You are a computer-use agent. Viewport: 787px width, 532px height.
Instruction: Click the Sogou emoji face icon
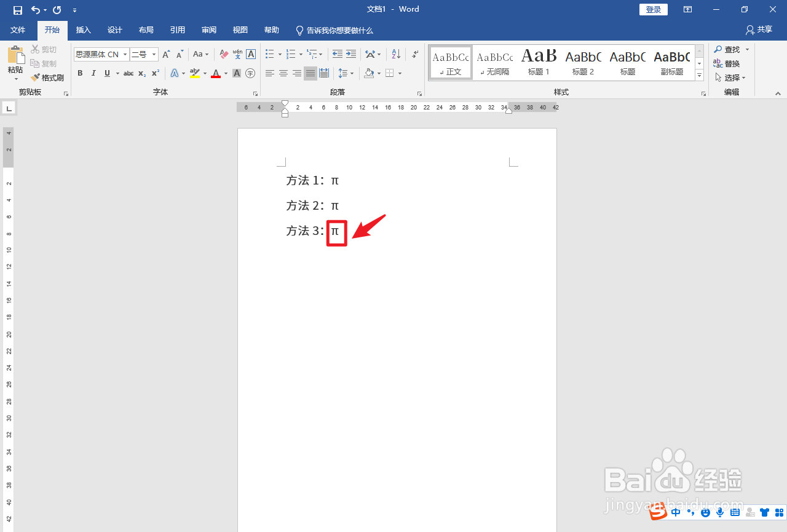705,512
